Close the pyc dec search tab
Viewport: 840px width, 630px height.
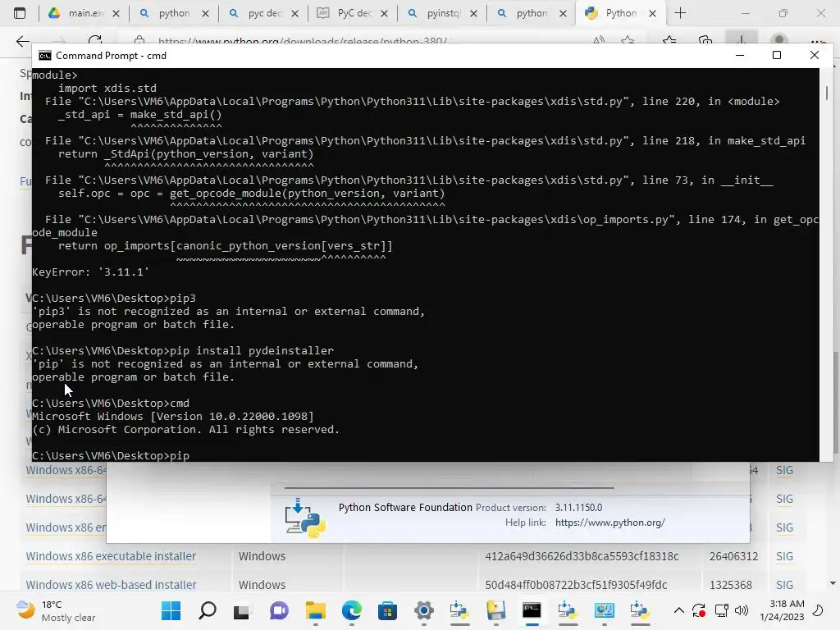pyautogui.click(x=295, y=14)
